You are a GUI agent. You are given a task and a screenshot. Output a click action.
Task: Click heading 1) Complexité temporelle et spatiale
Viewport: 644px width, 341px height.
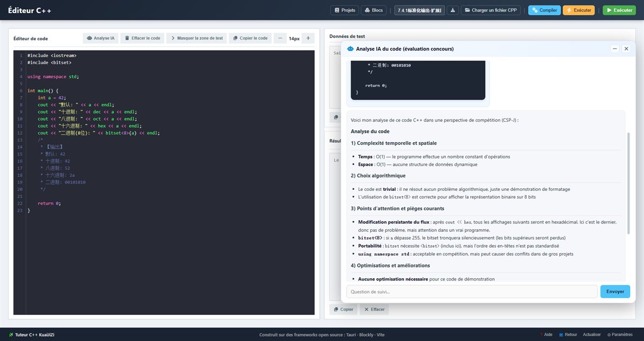[393, 143]
